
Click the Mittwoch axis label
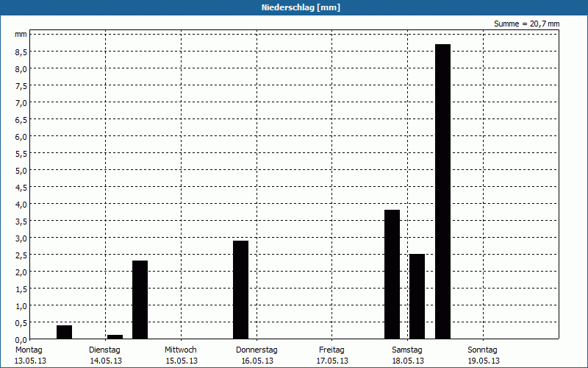pyautogui.click(x=181, y=350)
